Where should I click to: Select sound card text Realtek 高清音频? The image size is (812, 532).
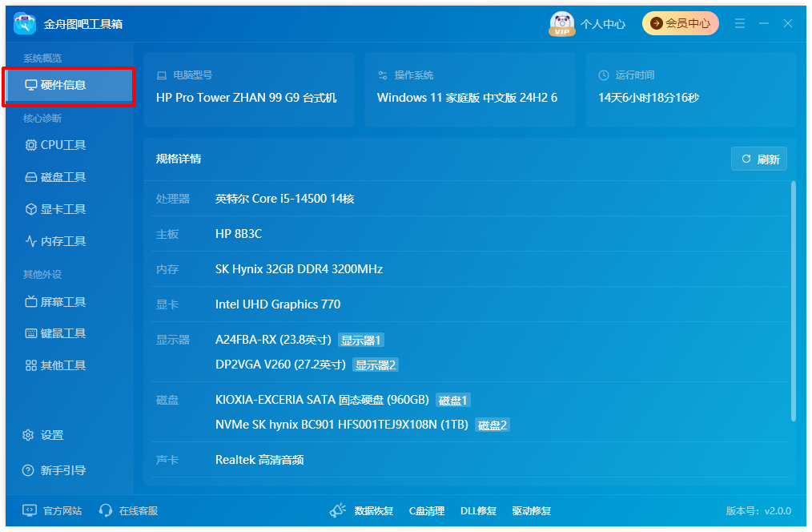coord(259,460)
